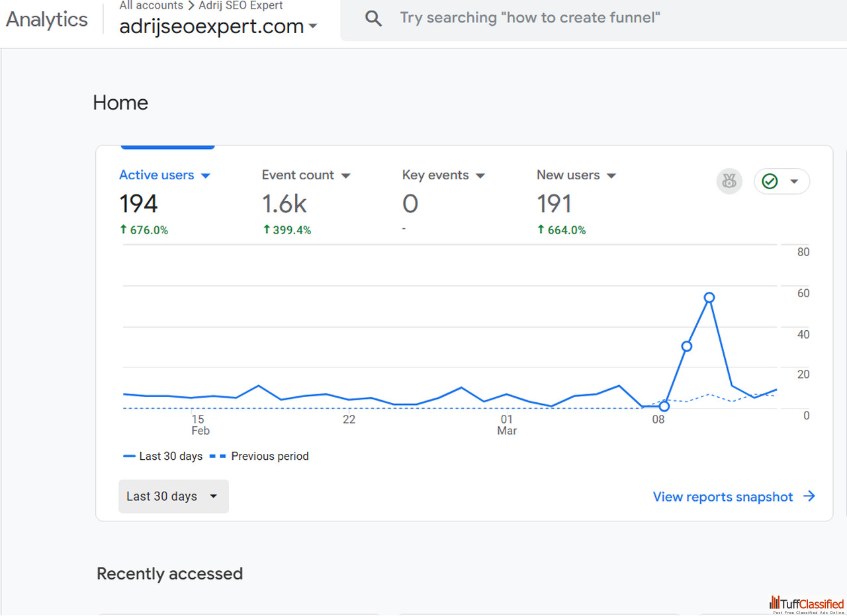Click the arrow beside View reports snapshot
847x616 pixels.
click(x=809, y=496)
